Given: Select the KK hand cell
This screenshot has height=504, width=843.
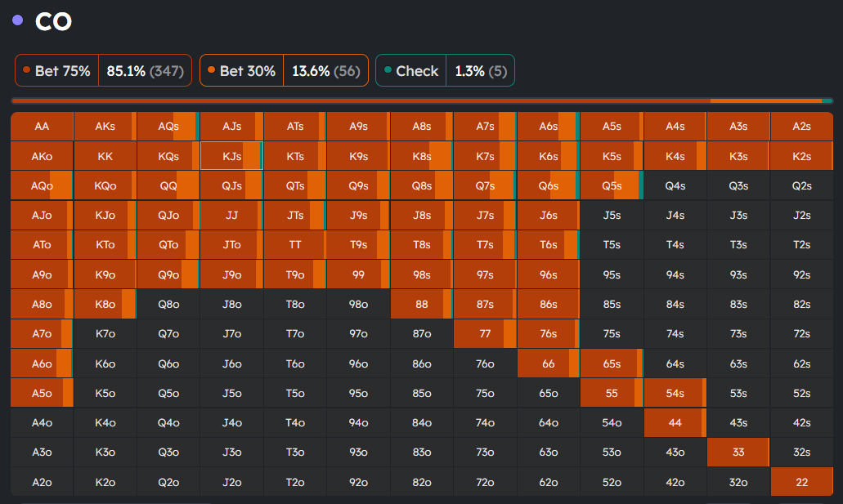Looking at the screenshot, I should pyautogui.click(x=105, y=156).
